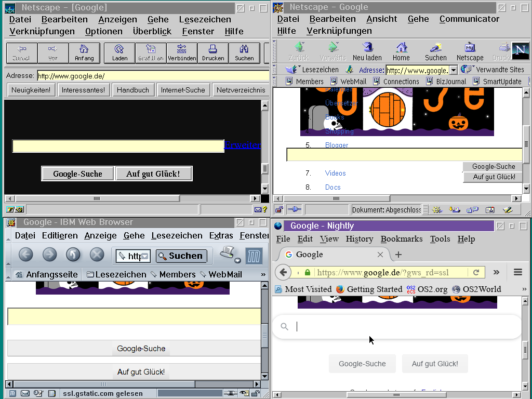Click the printer icon in IBM Web Browser
This screenshot has width=532, height=399.
pos(228,252)
